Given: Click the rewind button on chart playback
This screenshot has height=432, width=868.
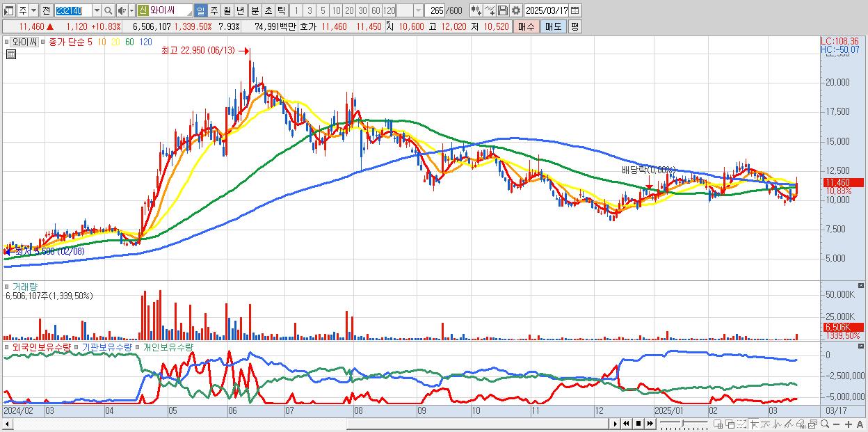Looking at the screenshot, I should pyautogui.click(x=626, y=424).
